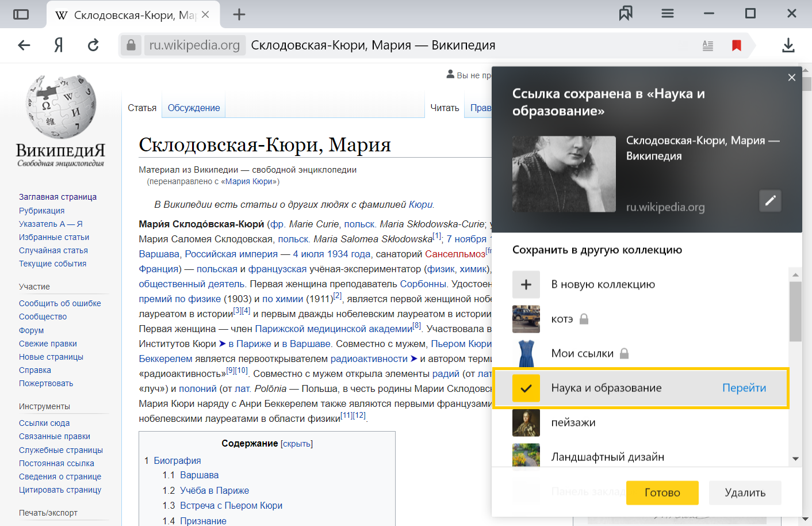The height and width of the screenshot is (526, 812).
Task: Click the Wikipedia globe logo
Action: pos(61,107)
